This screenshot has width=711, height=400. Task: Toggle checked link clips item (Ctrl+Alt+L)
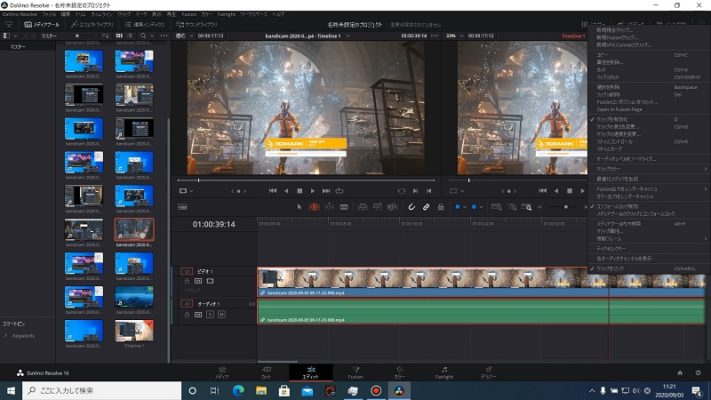coord(648,268)
